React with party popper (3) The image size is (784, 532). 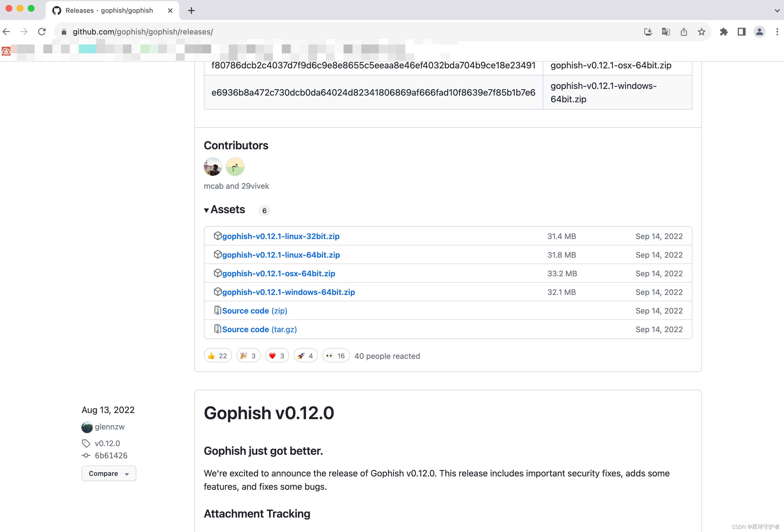tap(248, 356)
